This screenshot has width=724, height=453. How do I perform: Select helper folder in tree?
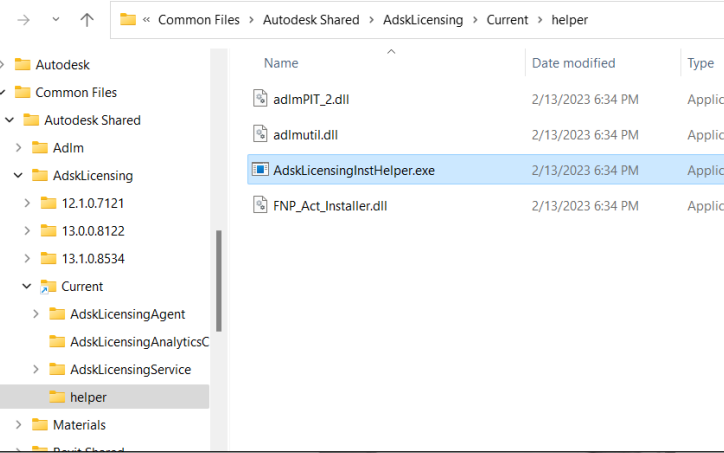pos(88,397)
